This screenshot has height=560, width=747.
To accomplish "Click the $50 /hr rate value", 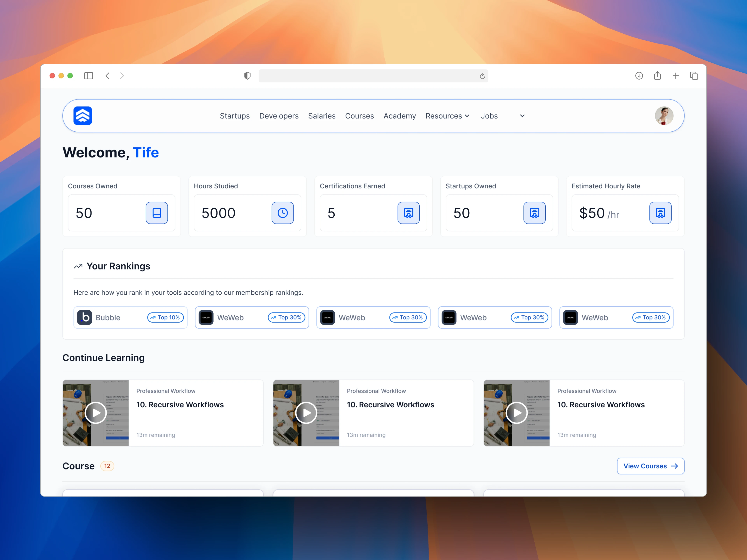I will click(599, 213).
